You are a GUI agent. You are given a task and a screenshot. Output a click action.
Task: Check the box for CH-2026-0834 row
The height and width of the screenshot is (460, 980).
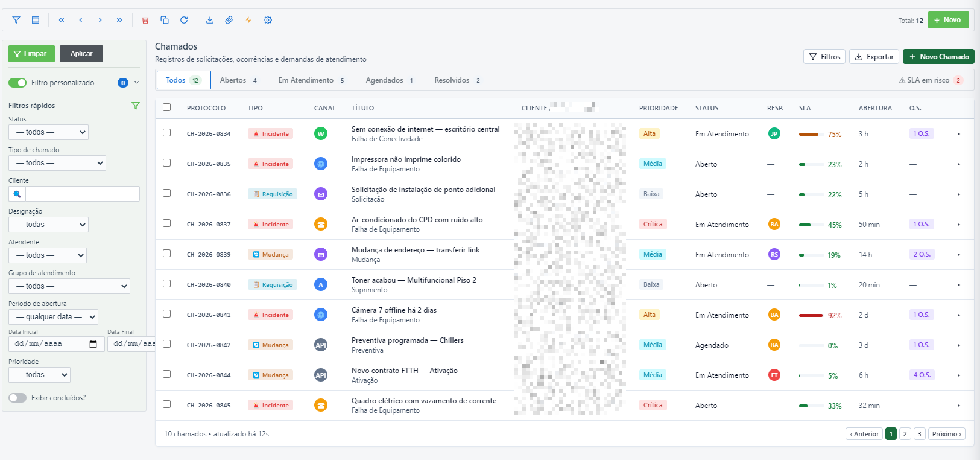click(x=167, y=133)
